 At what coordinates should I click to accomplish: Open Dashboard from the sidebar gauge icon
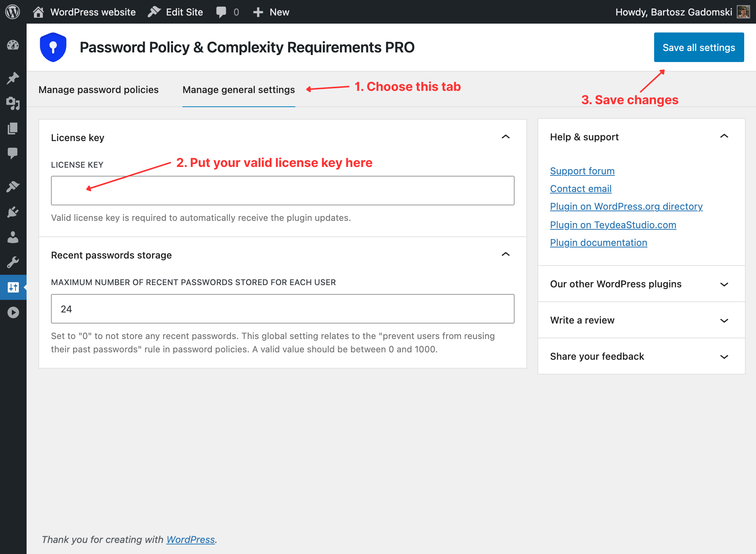13,45
